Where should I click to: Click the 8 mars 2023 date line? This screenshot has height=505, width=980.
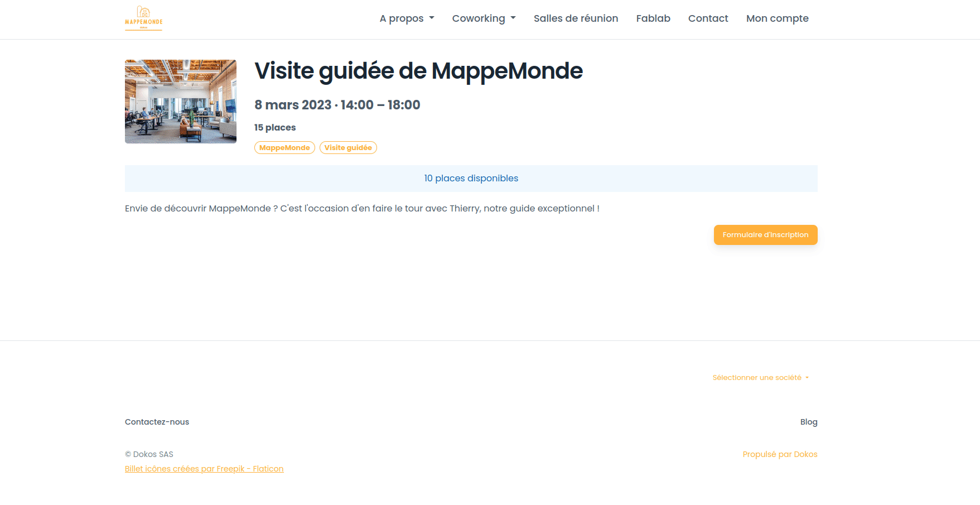click(x=337, y=105)
